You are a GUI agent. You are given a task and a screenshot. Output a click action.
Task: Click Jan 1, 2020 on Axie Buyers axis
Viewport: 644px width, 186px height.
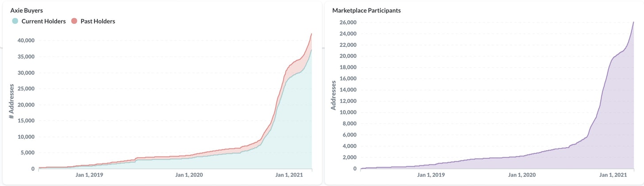[x=189, y=175]
